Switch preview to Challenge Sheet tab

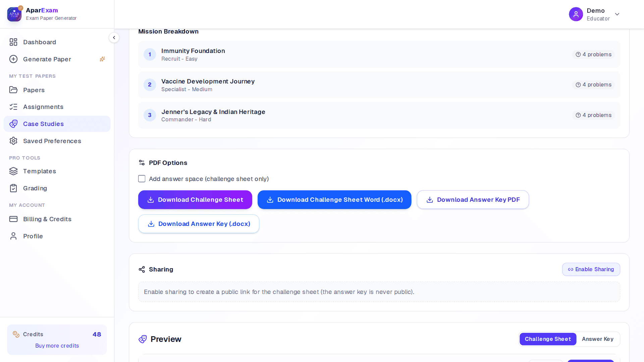click(548, 339)
